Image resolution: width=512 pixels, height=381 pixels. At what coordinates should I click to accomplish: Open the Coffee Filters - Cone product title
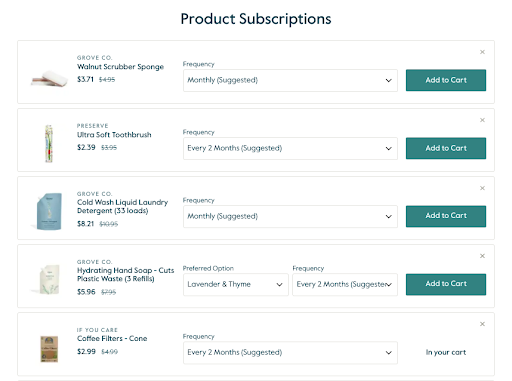(x=112, y=339)
